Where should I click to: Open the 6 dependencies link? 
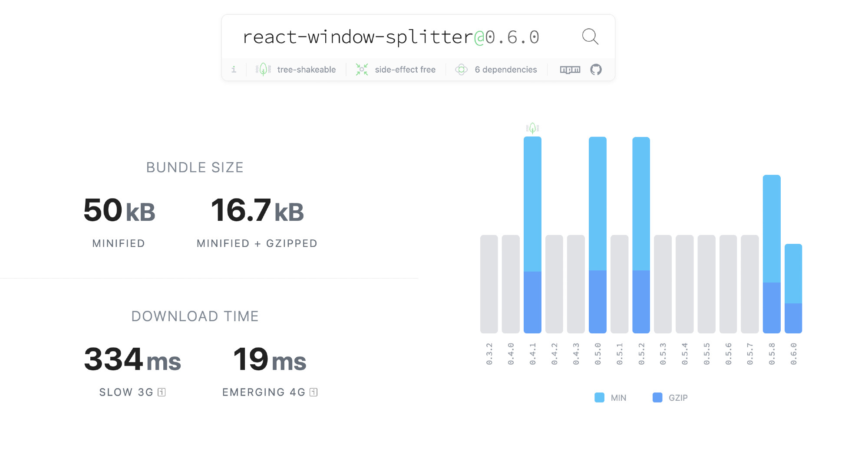point(506,70)
